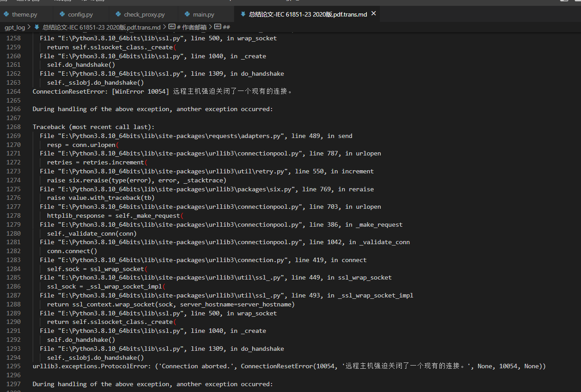Select the main.py editor tab

point(204,15)
